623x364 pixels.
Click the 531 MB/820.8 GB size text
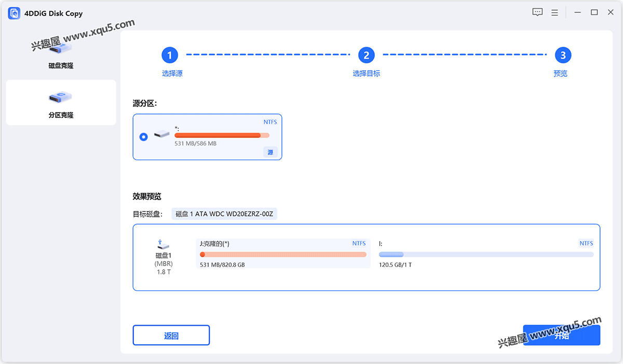[222, 265]
